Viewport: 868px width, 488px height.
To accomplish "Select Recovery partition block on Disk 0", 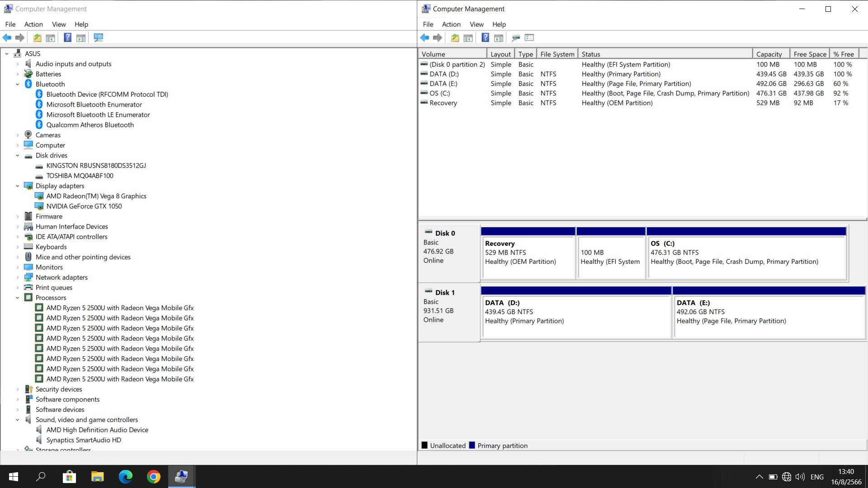I will point(528,253).
